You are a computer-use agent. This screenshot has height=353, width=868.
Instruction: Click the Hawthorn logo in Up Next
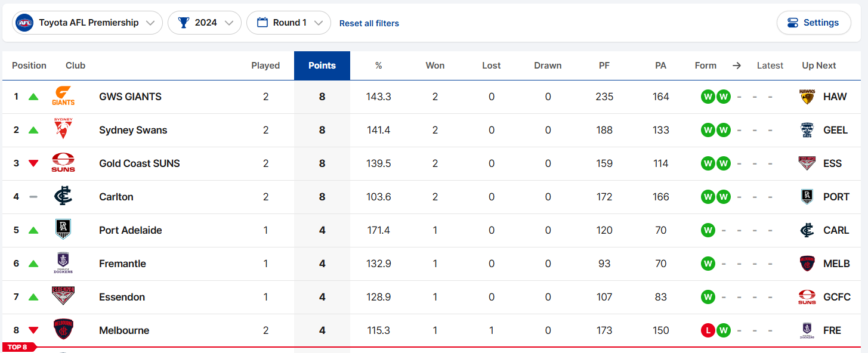807,97
